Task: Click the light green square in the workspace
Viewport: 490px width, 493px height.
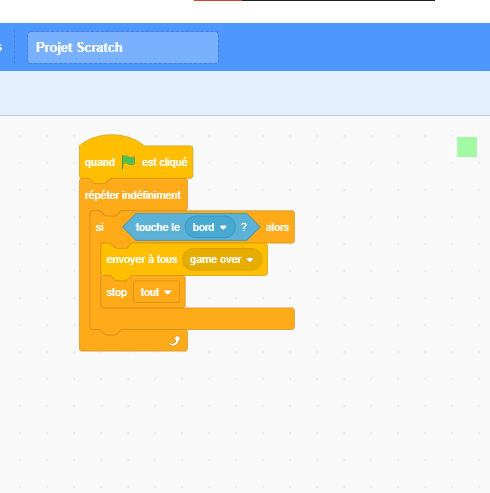Action: pos(467,147)
